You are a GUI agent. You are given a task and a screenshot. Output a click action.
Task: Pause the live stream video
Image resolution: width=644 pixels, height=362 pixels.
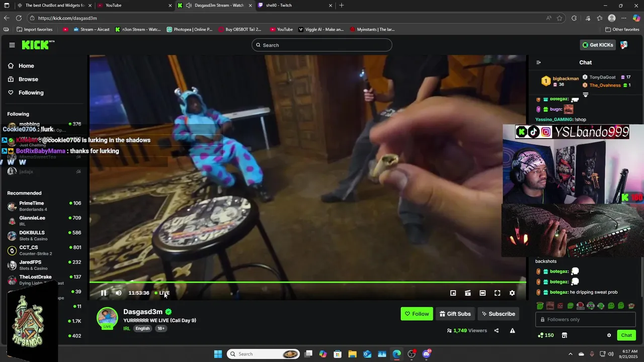(104, 293)
